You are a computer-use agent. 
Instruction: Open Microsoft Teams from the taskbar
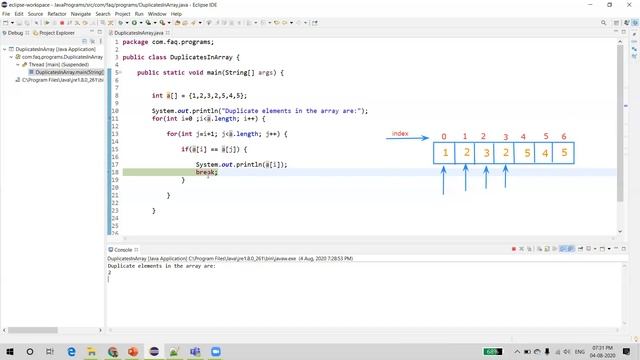pyautogui.click(x=195, y=351)
